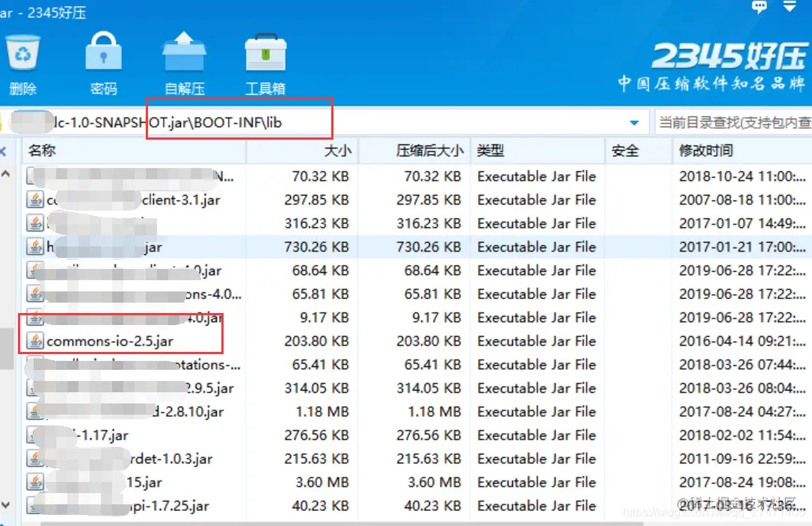The image size is (812, 526).
Task: Select the file ending in 2.9.5.jar
Action: pos(134,389)
